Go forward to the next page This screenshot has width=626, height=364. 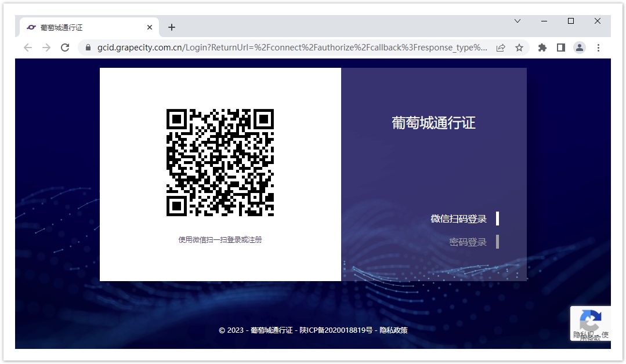46,48
